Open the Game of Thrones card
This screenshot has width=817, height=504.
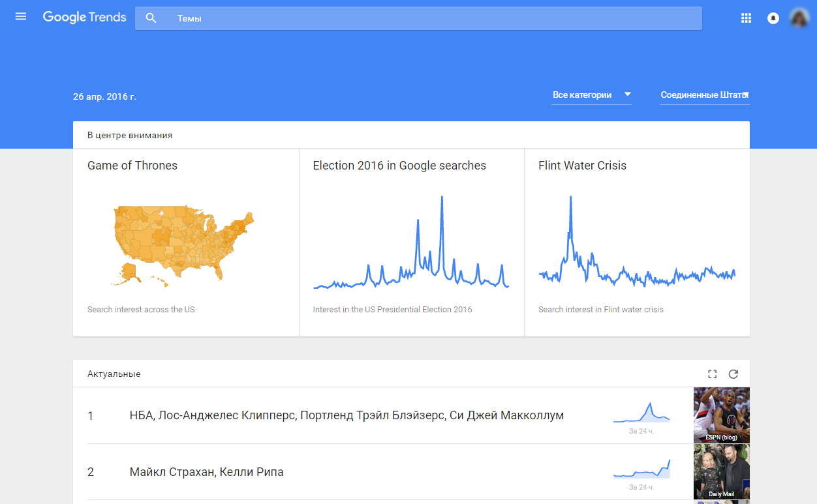(132, 166)
